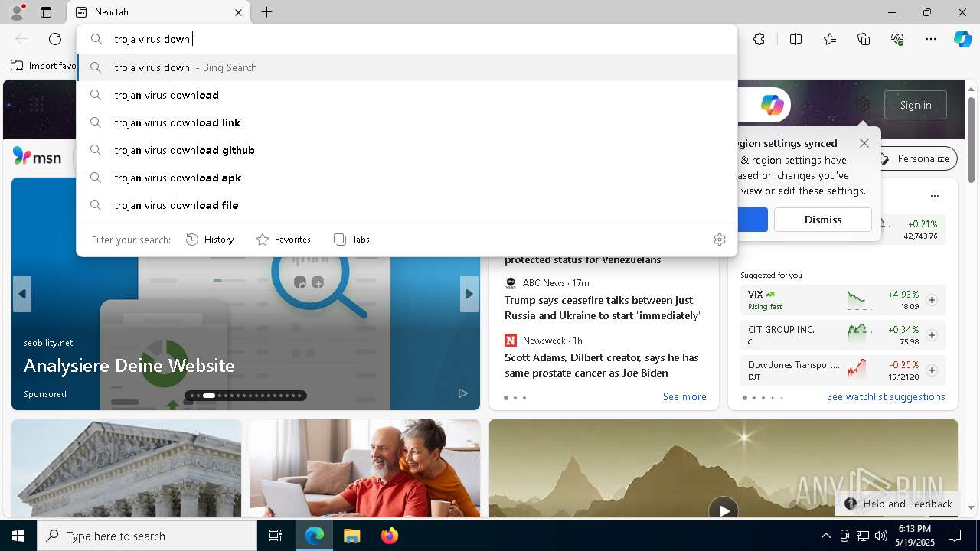Choose suggestion 'trojan virus download file'
Image resolution: width=980 pixels, height=551 pixels.
[407, 205]
